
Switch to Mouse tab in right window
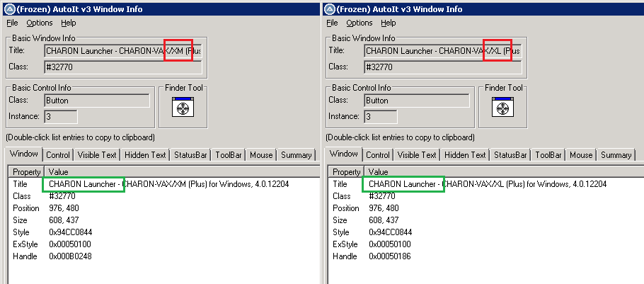[x=581, y=155]
